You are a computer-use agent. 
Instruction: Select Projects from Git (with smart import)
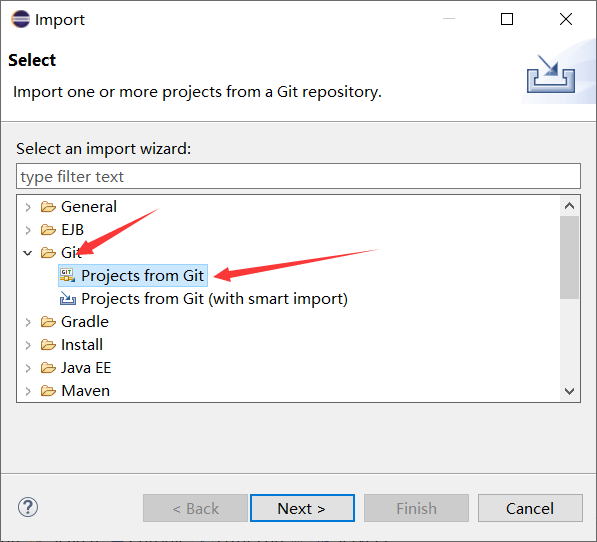click(214, 299)
